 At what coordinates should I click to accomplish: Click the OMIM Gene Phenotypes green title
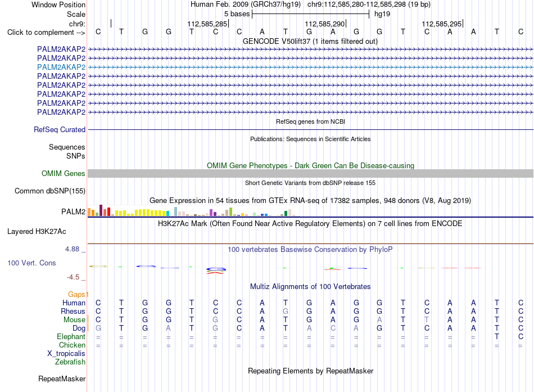[311, 166]
